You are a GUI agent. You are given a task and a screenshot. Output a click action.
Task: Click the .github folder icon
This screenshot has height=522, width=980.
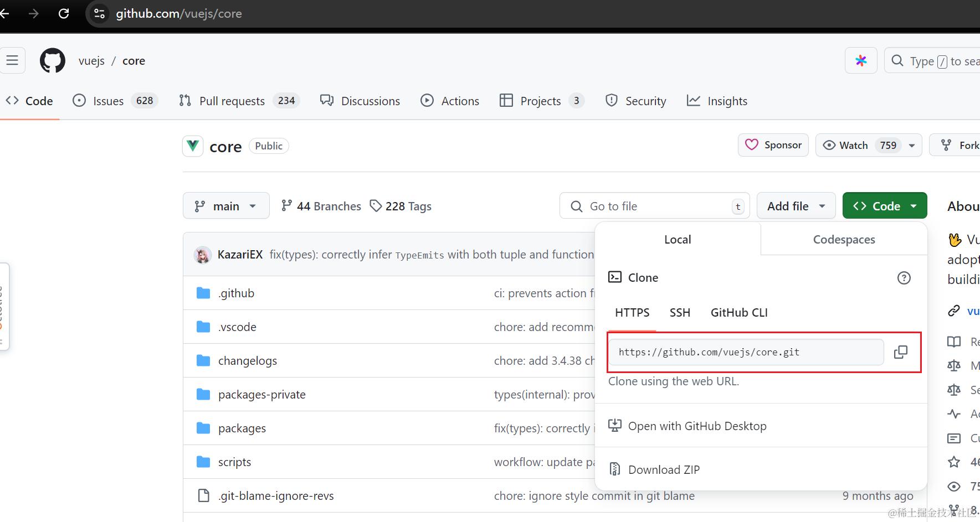[x=203, y=293]
